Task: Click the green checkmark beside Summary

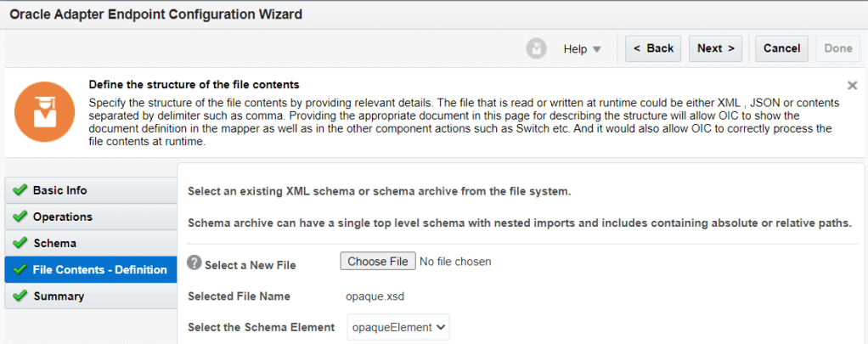Action: click(20, 296)
